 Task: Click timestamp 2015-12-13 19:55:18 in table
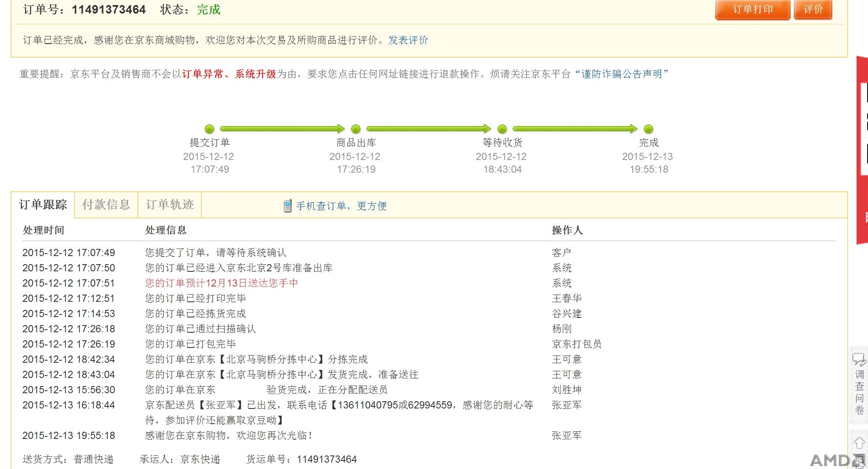pyautogui.click(x=69, y=436)
